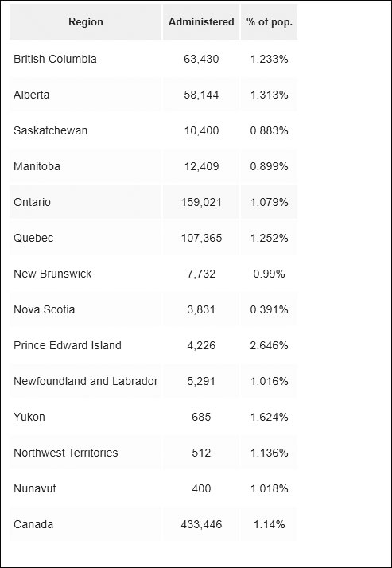Click the Administered column header
This screenshot has width=392, height=568.
click(x=201, y=21)
